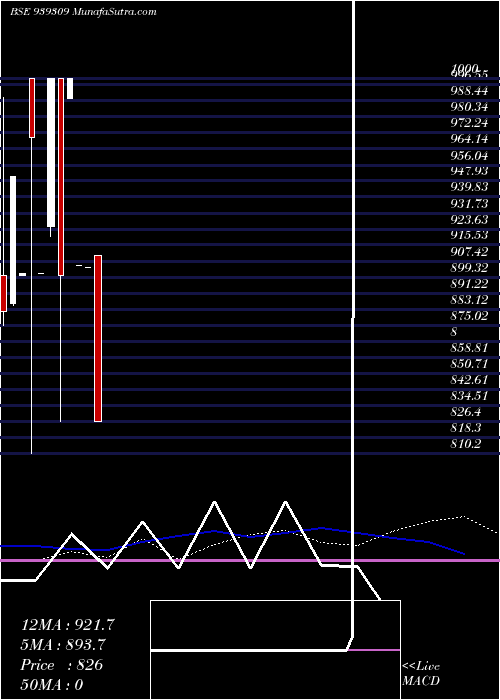Pick the 842.61 price level
Viewport: 500px width, 700px height.
click(469, 380)
